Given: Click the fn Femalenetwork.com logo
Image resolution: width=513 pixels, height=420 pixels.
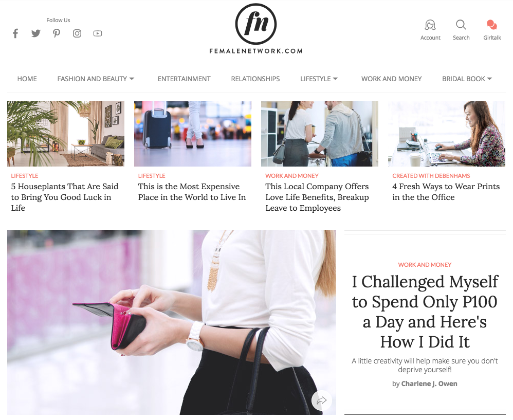Looking at the screenshot, I should [256, 29].
